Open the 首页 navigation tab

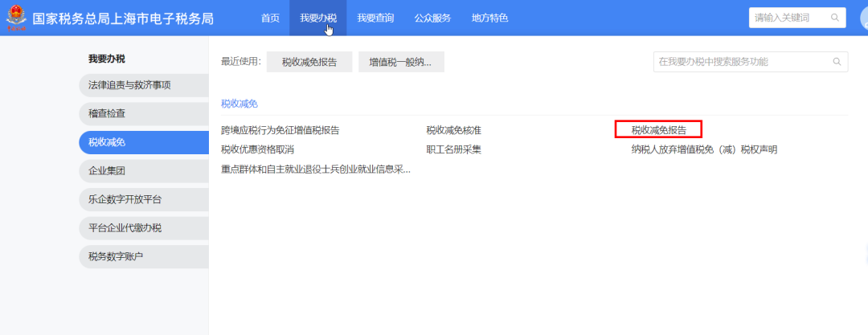(270, 18)
